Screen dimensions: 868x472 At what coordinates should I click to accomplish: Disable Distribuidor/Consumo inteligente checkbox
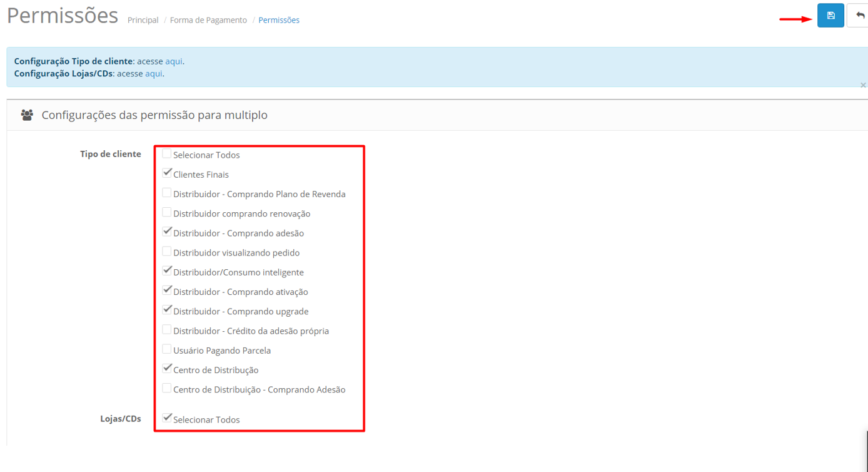tap(167, 271)
